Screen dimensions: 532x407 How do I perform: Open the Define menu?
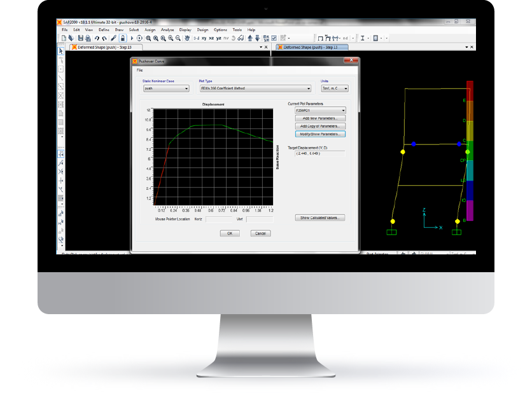[104, 30]
